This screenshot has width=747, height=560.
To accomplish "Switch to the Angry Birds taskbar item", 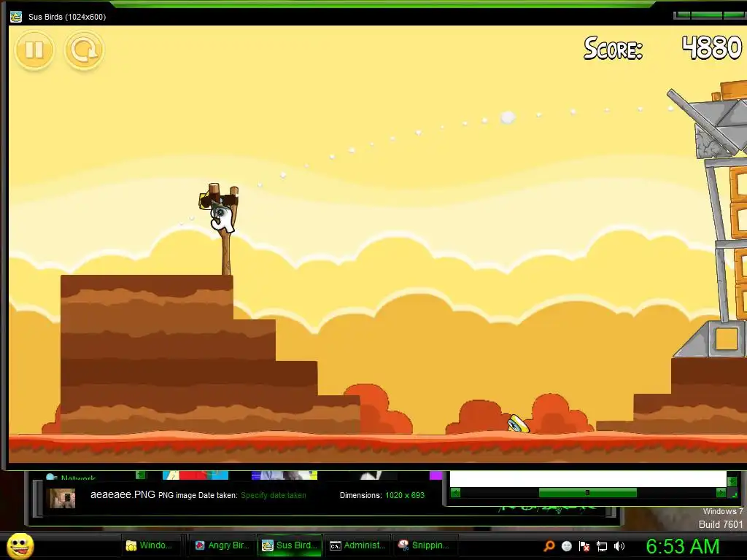I will point(223,545).
